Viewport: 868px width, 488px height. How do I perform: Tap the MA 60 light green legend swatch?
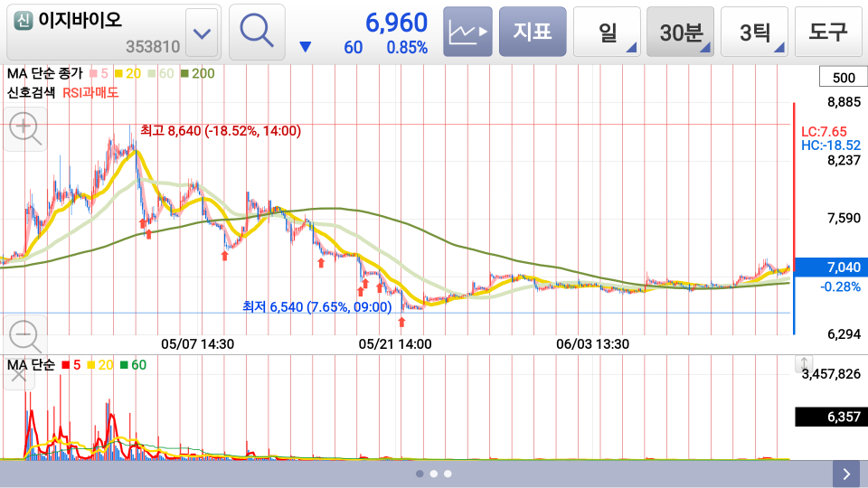(x=152, y=73)
